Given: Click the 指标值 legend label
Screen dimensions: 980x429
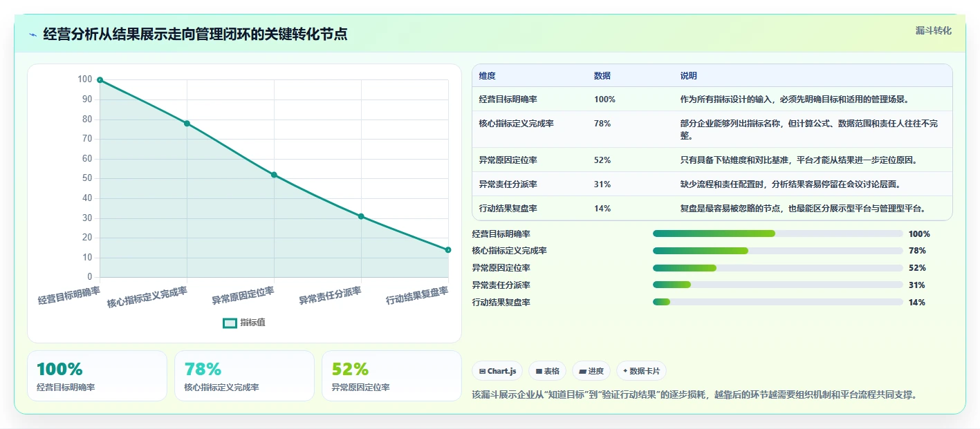Looking at the screenshot, I should [252, 323].
